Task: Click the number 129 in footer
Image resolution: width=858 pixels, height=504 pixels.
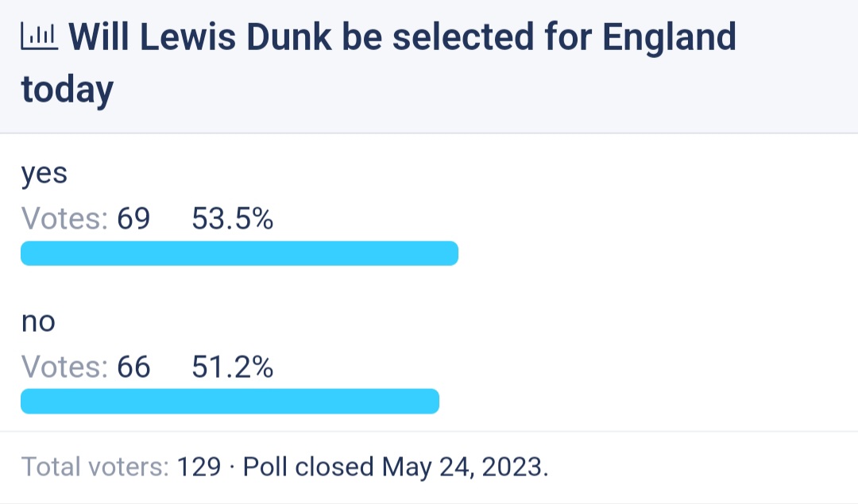Action: pyautogui.click(x=199, y=467)
